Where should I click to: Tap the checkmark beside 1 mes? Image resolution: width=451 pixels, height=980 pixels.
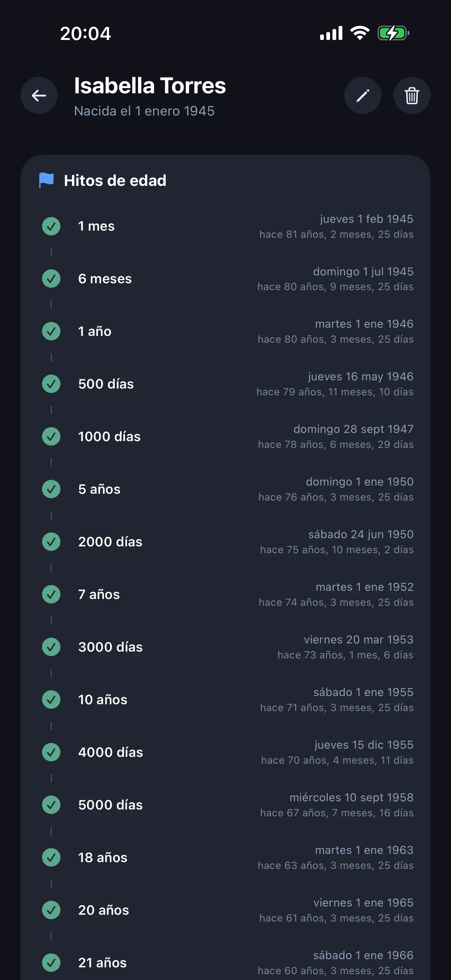pyautogui.click(x=51, y=226)
